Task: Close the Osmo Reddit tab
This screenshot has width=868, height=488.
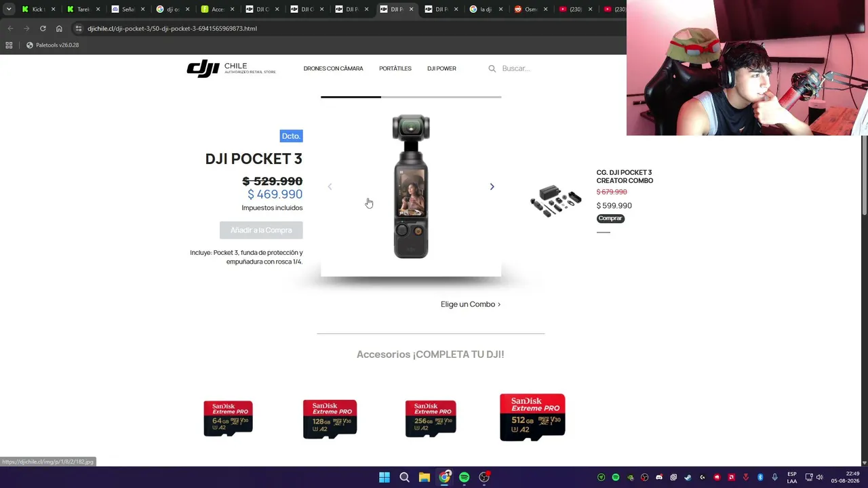Action: (545, 9)
